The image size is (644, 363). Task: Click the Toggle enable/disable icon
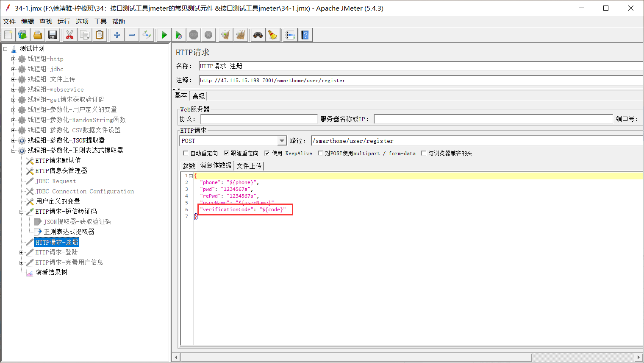point(147,35)
